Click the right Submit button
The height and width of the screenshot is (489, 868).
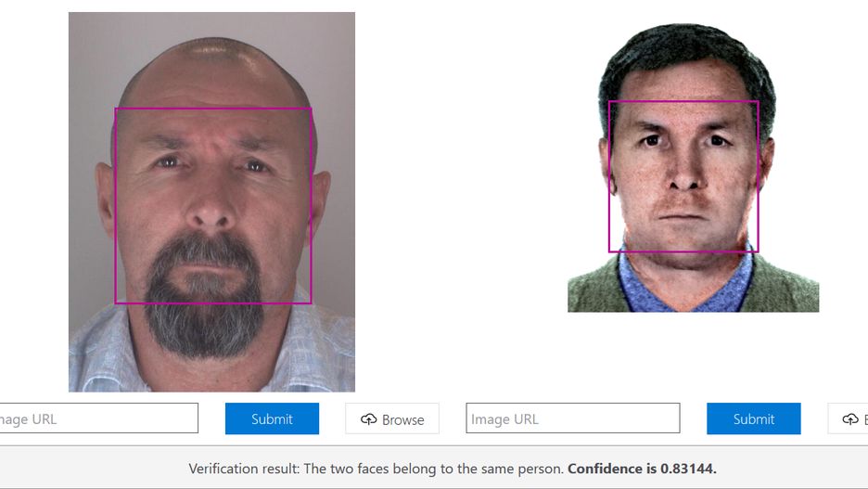(x=753, y=418)
